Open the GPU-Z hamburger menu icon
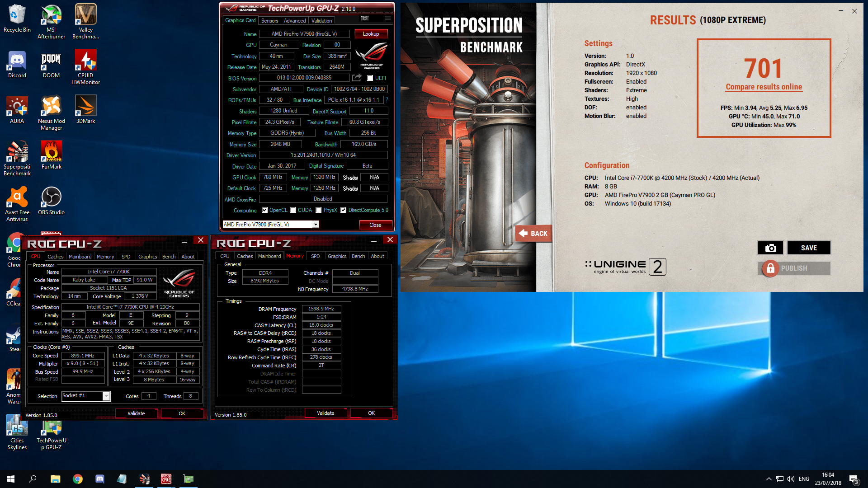The height and width of the screenshot is (488, 868). click(x=388, y=19)
